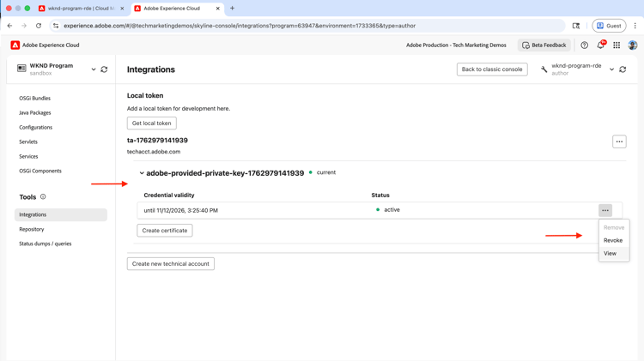The image size is (644, 361).
Task: Refresh the WKND Program list icon
Action: click(104, 69)
